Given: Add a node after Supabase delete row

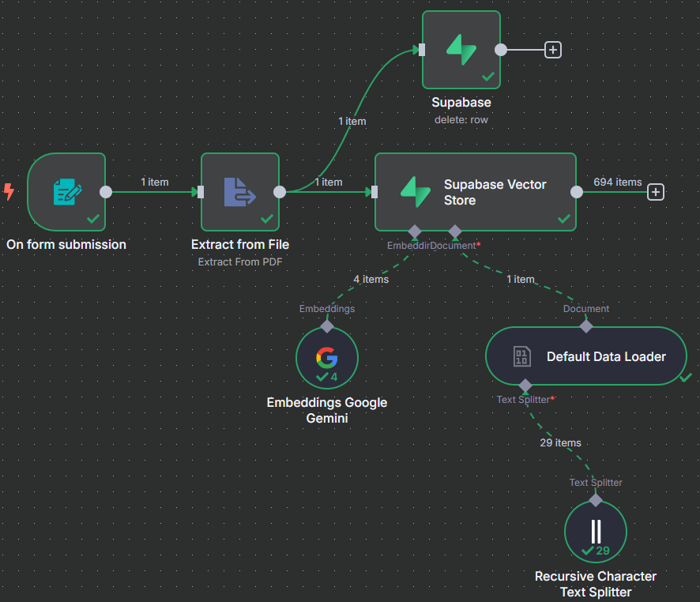Looking at the screenshot, I should click(553, 50).
